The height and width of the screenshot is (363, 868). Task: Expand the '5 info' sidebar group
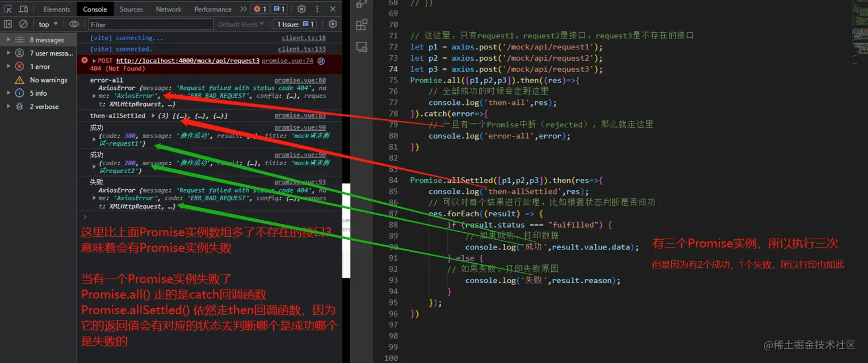point(8,93)
